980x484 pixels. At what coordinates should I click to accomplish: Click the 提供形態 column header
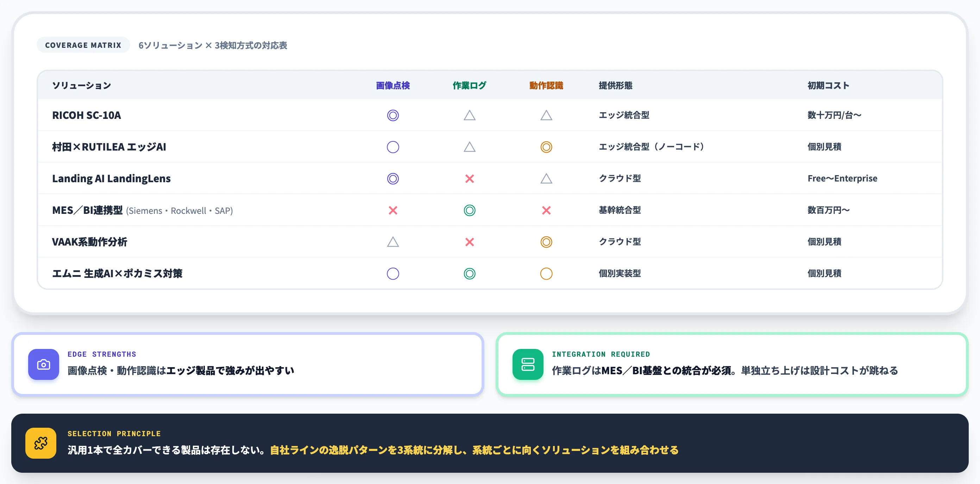point(615,85)
